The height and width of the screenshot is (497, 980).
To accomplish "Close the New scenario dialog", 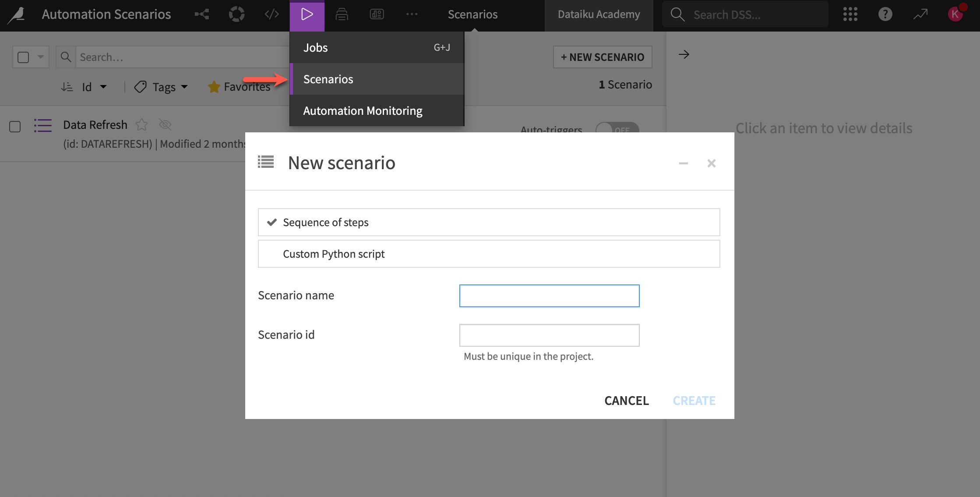I will tap(712, 163).
